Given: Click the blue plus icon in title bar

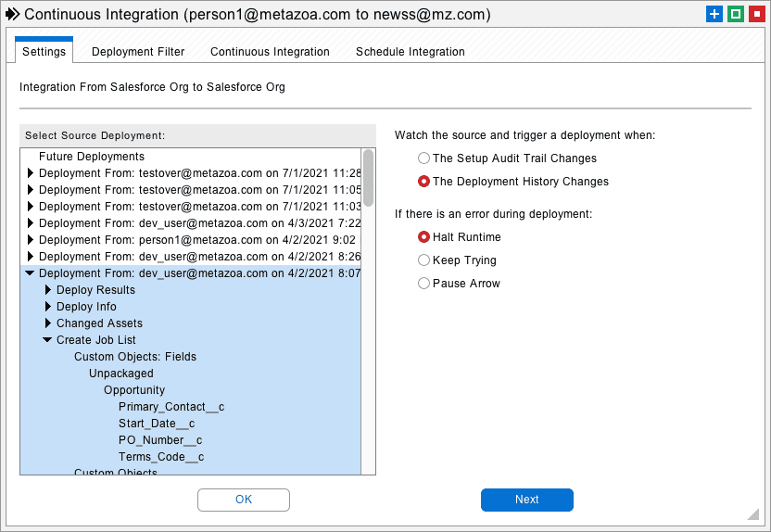Looking at the screenshot, I should [x=714, y=14].
